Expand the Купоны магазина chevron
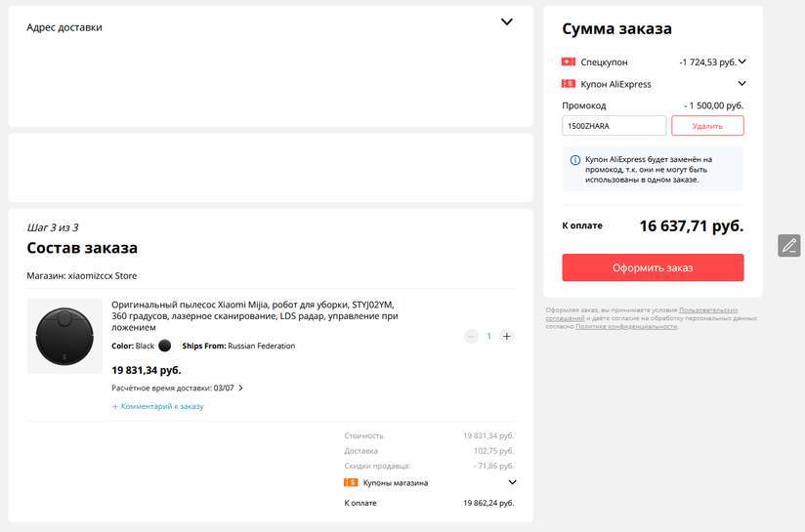Image resolution: width=805 pixels, height=532 pixels. pyautogui.click(x=512, y=482)
